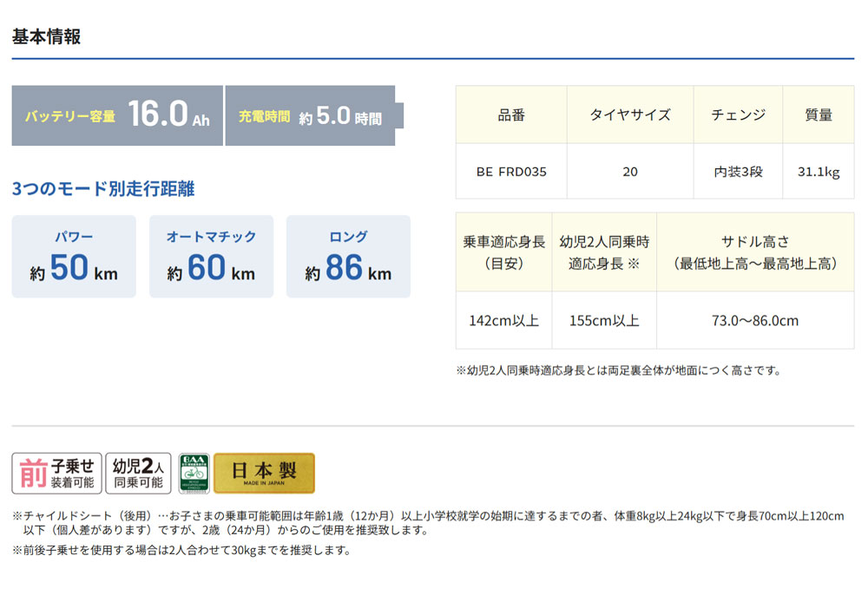Click the 幼児2人同乗時適応身長 header cell

pos(604,252)
